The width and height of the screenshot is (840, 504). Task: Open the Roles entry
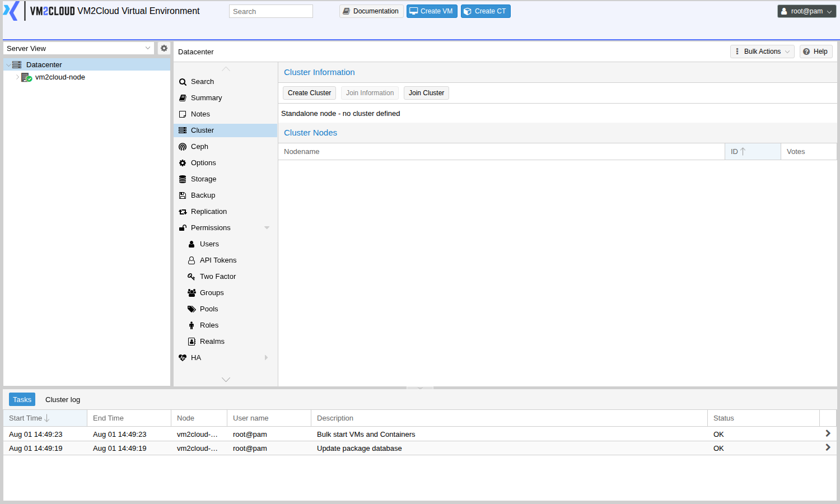tap(225, 325)
